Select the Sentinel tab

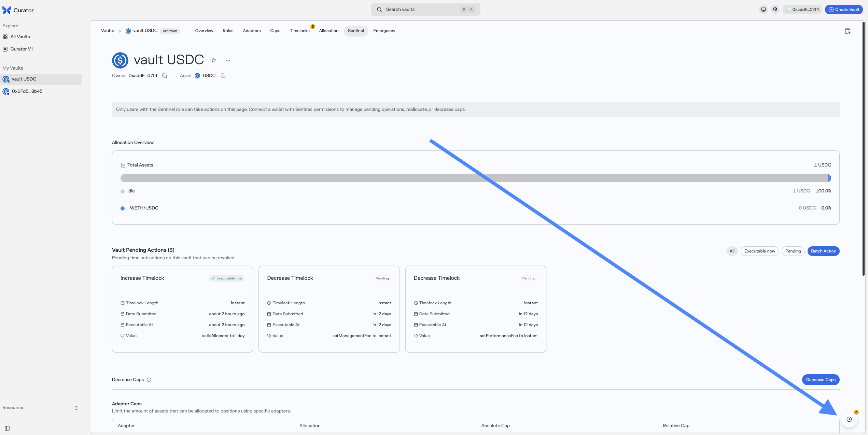356,31
